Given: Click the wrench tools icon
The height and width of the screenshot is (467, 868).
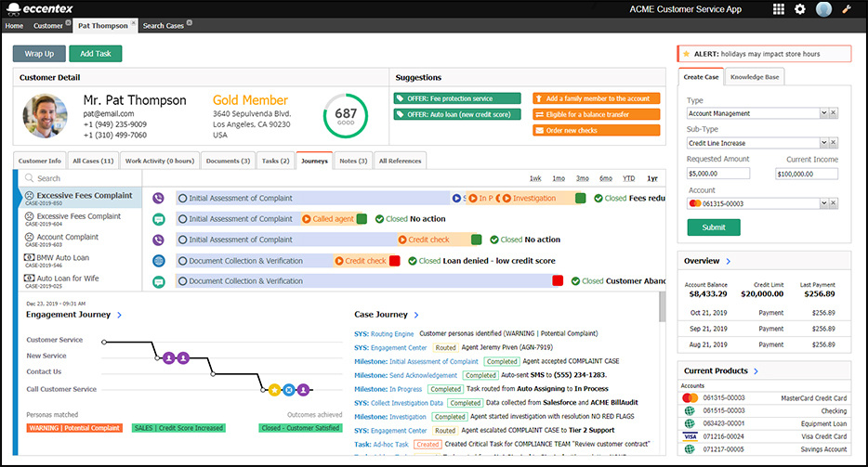Looking at the screenshot, I should pyautogui.click(x=847, y=9).
